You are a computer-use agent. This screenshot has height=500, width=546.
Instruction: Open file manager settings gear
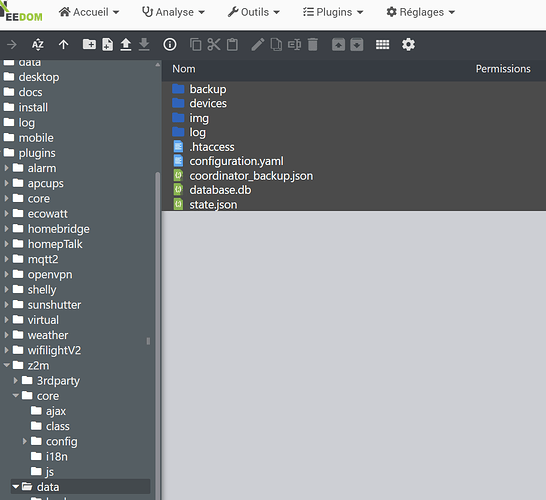point(408,45)
